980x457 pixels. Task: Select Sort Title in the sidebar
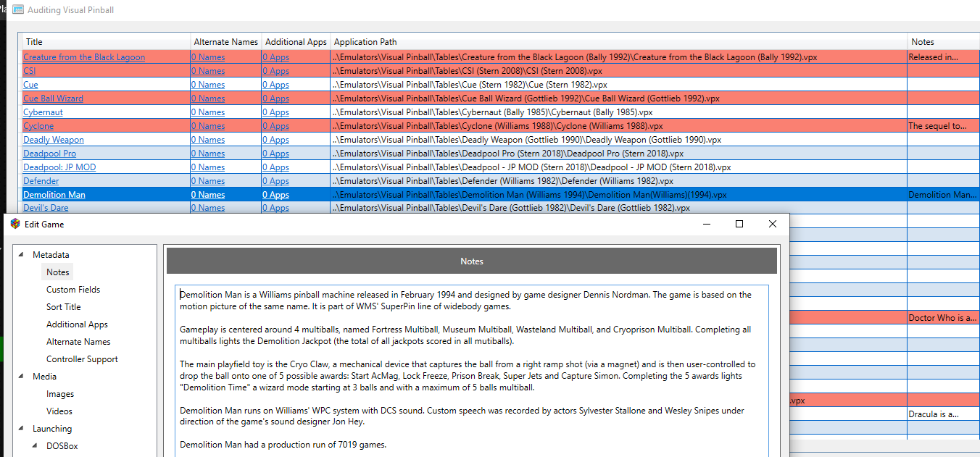coord(64,307)
